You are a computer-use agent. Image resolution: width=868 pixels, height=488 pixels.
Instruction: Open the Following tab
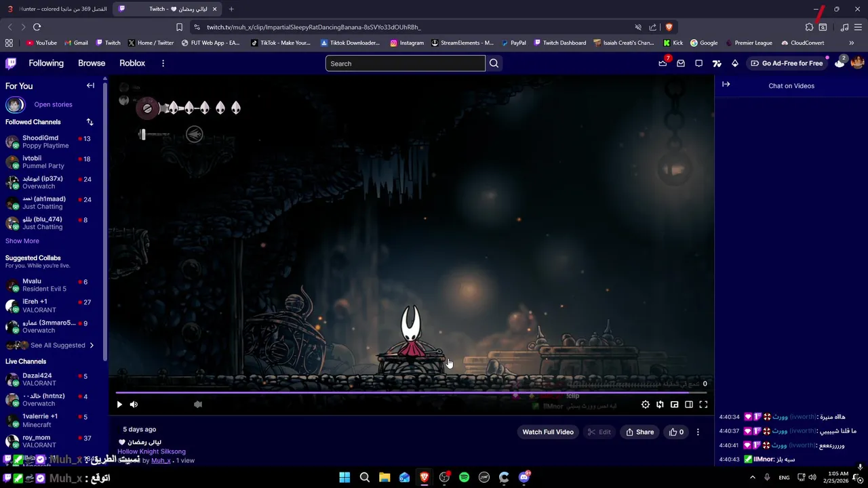[46, 63]
